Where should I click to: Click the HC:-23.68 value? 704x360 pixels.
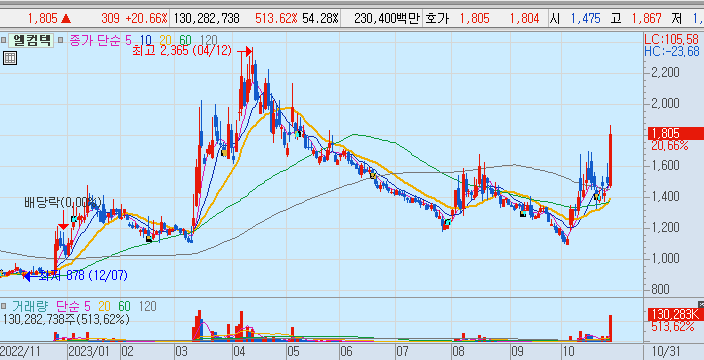click(672, 52)
